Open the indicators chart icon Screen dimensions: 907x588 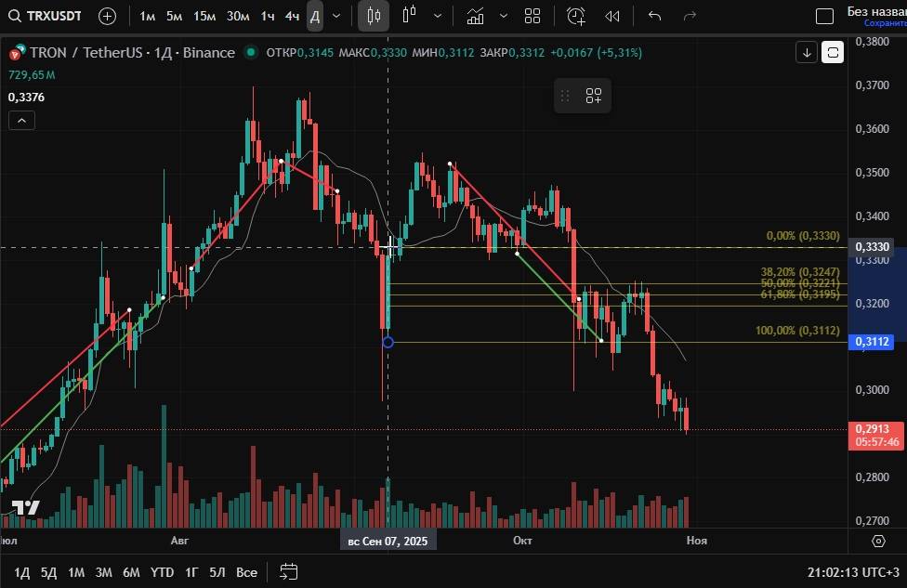pyautogui.click(x=476, y=16)
